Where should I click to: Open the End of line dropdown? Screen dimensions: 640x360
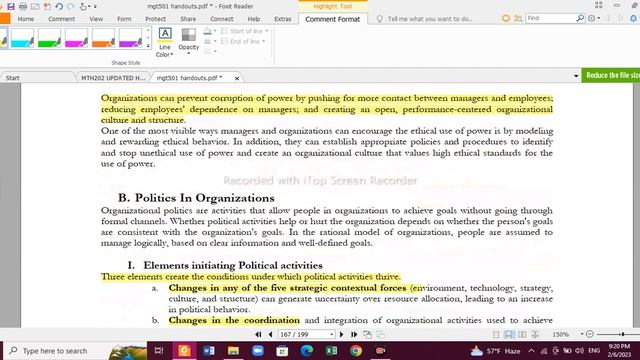tap(243, 41)
